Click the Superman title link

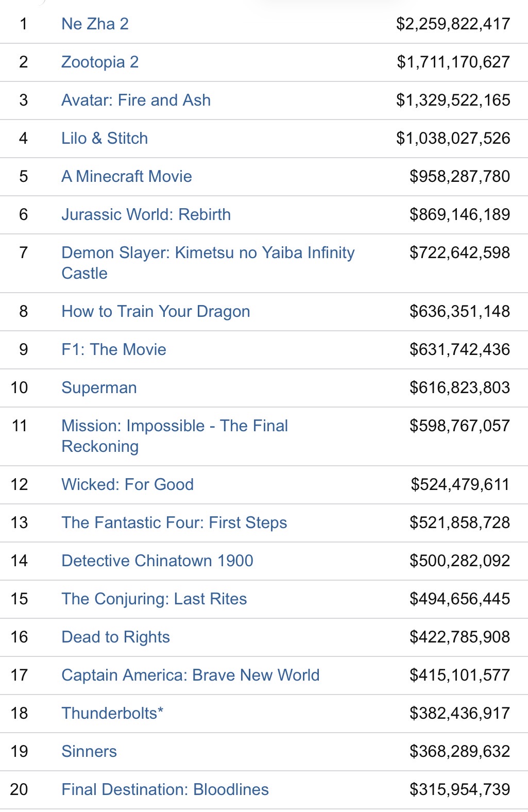click(x=99, y=387)
